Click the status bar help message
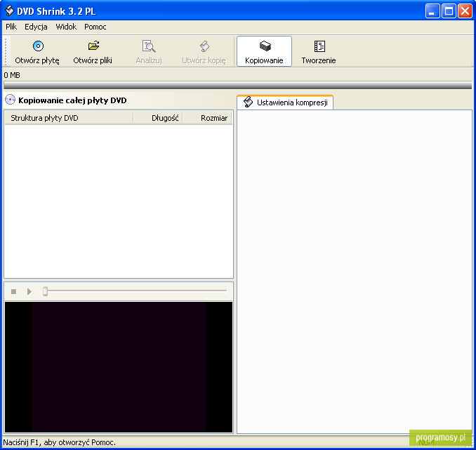Viewport: 476px width, 450px height. coord(60,442)
